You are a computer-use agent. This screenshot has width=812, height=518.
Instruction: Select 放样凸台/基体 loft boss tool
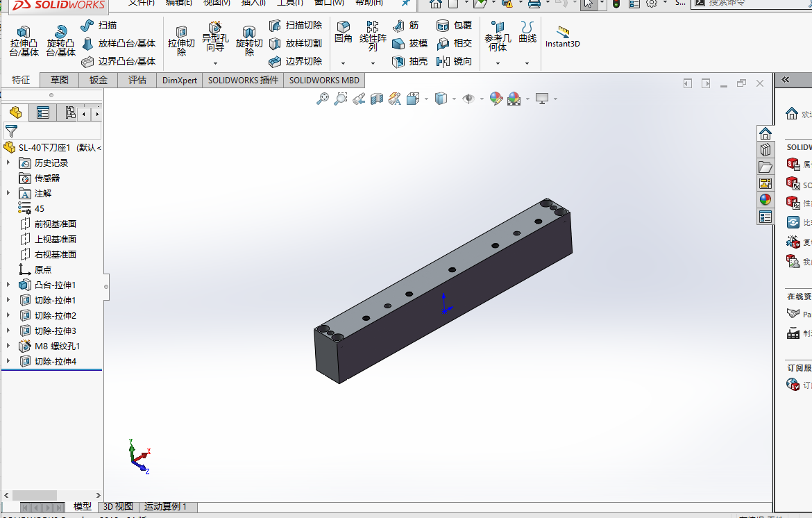tap(119, 43)
